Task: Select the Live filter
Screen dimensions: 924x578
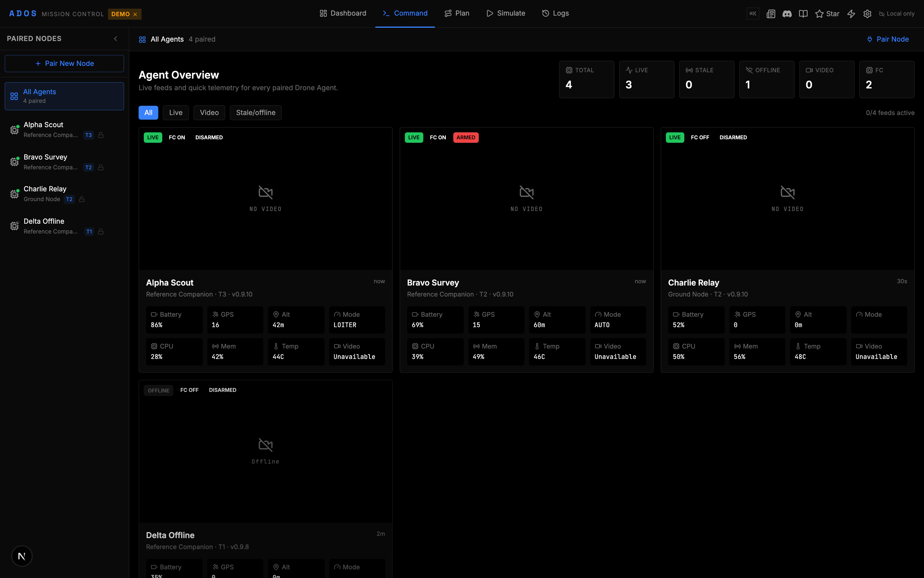Action: click(x=176, y=113)
